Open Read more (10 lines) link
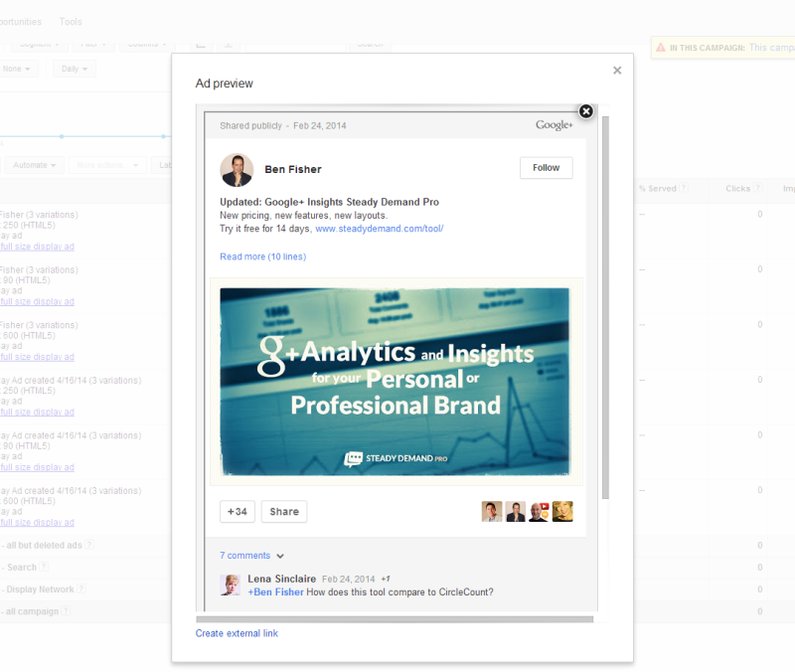Viewport: 795px width, 672px height. [x=262, y=256]
